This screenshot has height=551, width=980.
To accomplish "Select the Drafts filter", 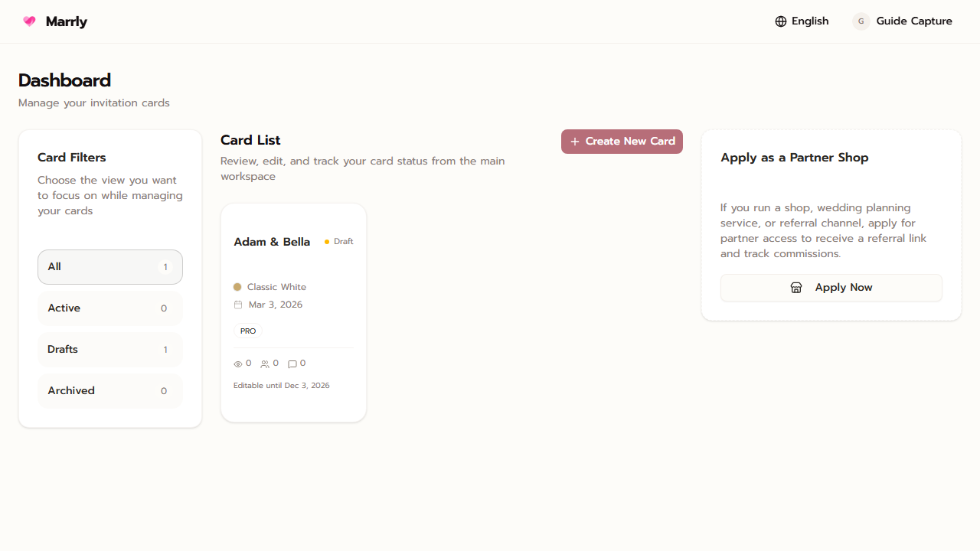I will (109, 350).
